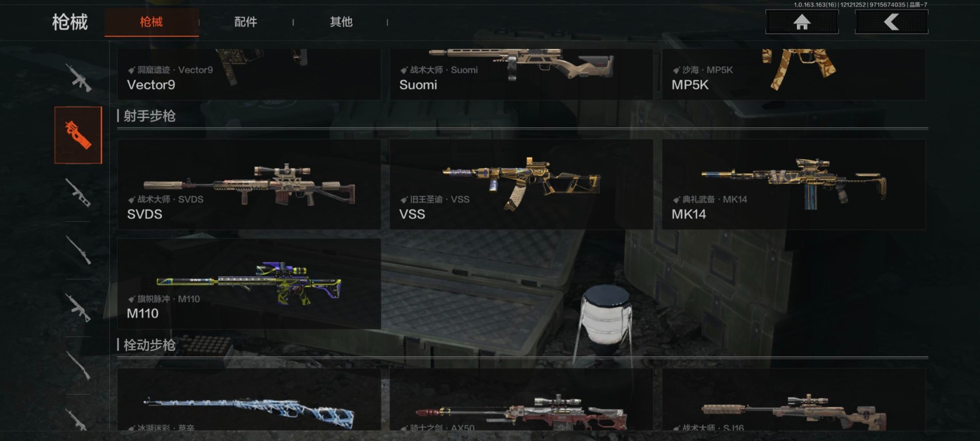Image resolution: width=980 pixels, height=441 pixels.
Task: Select the SJ16 sniper rifle card
Action: coord(794,400)
